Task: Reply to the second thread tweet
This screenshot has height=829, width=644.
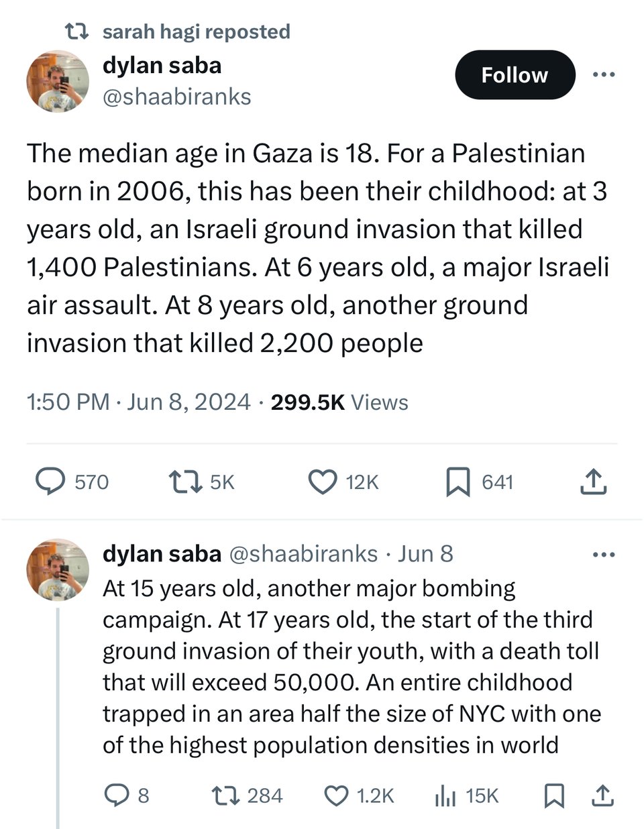Action: pos(116,795)
